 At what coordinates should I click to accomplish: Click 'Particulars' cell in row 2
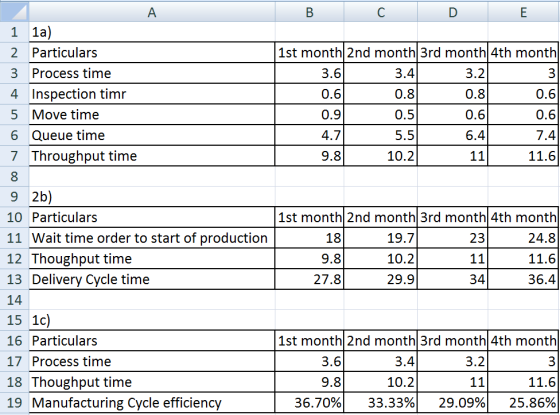click(152, 53)
